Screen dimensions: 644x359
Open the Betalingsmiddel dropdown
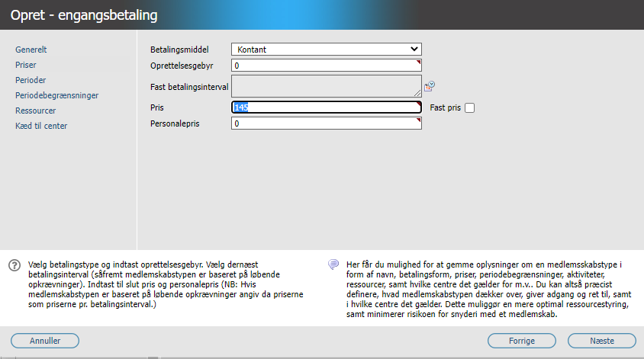(x=327, y=50)
